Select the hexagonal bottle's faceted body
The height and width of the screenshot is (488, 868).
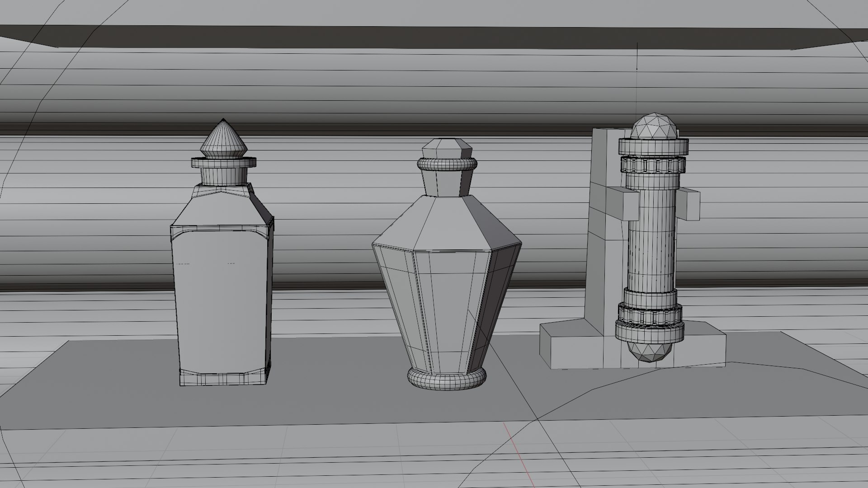(x=447, y=289)
